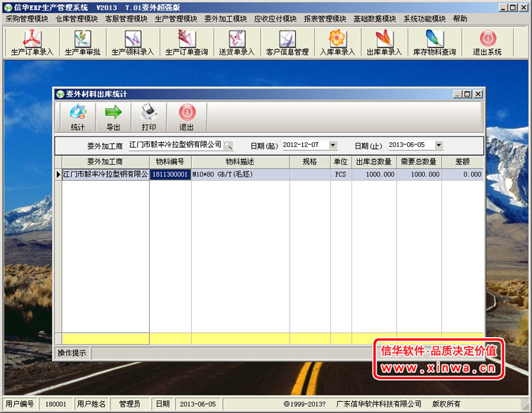532x413 pixels.
Task: Open 送货单录入 toolbar icon
Action: pyautogui.click(x=236, y=42)
